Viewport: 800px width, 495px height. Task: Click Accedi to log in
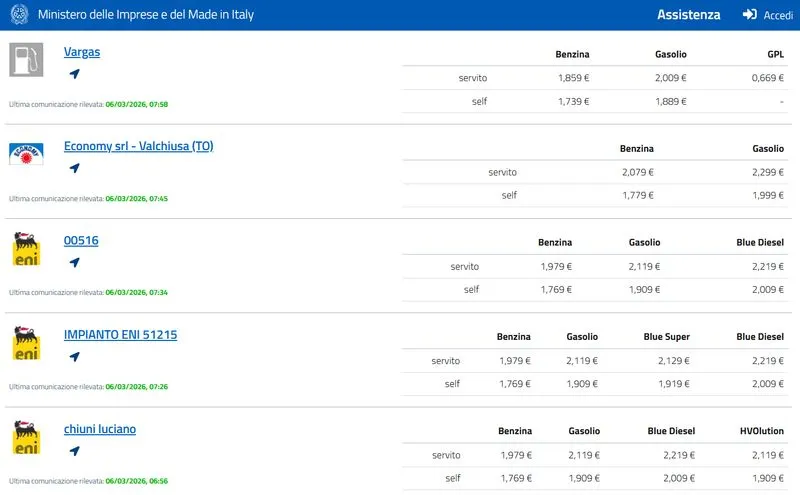(777, 15)
